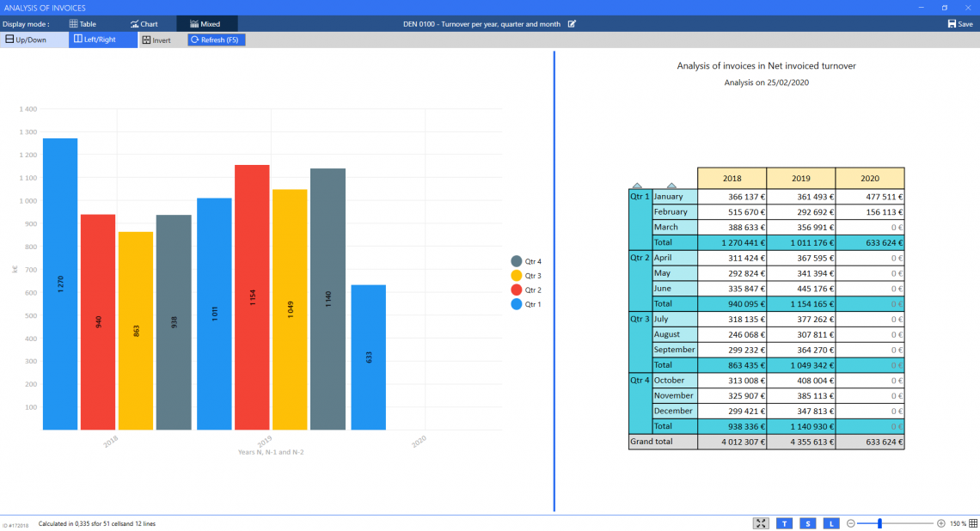The width and height of the screenshot is (980, 531).
Task: Click the 150 % zoom value
Action: point(958,523)
